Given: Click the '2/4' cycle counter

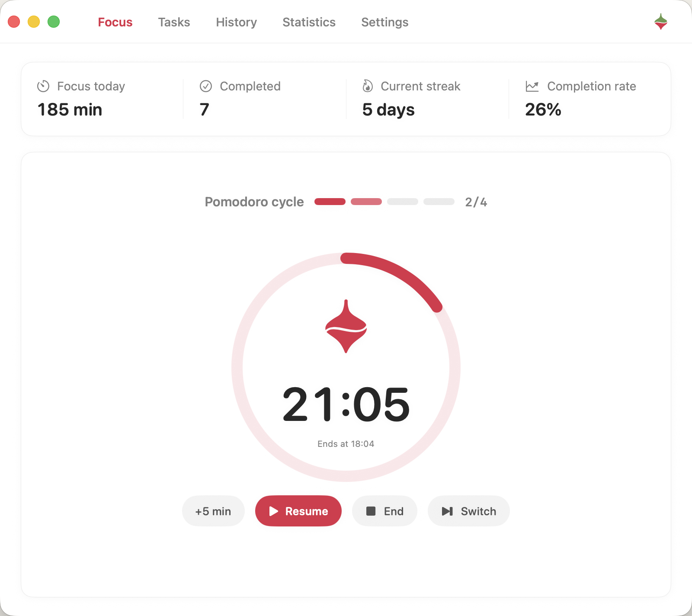Looking at the screenshot, I should (476, 202).
